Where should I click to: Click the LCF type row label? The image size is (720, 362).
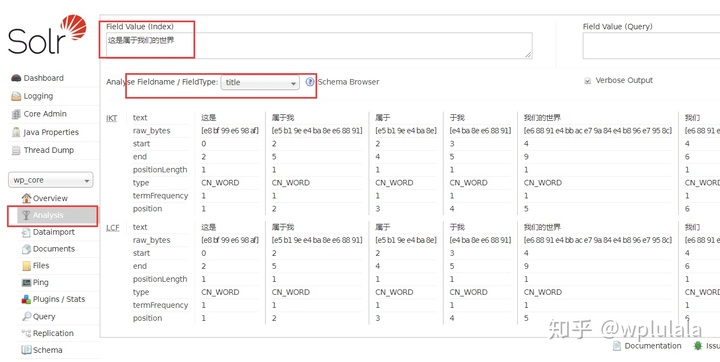(141, 292)
